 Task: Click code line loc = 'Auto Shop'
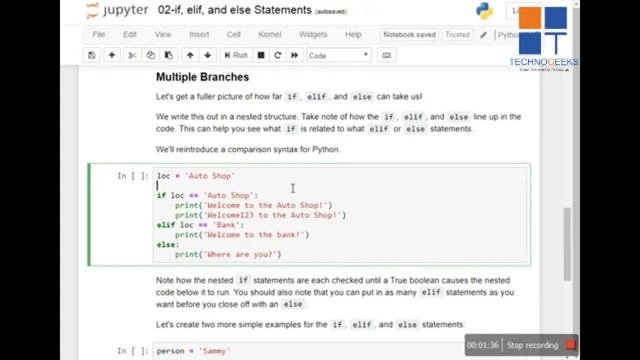[196, 176]
